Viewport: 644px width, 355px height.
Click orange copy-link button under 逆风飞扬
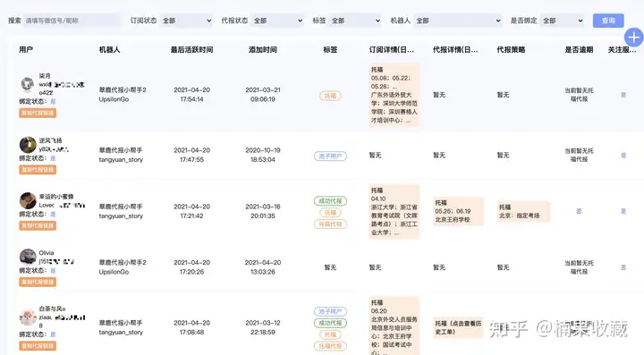(x=38, y=170)
